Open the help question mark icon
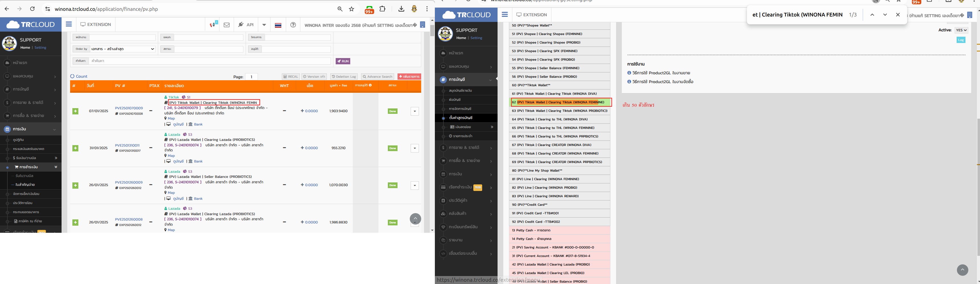Image resolution: width=980 pixels, height=284 pixels. point(293,25)
